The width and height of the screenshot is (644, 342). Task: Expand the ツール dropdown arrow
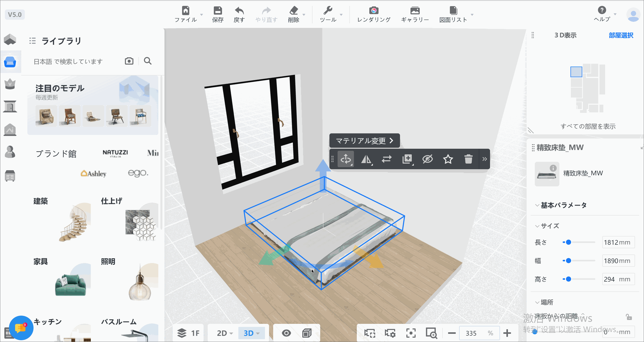coord(341,15)
